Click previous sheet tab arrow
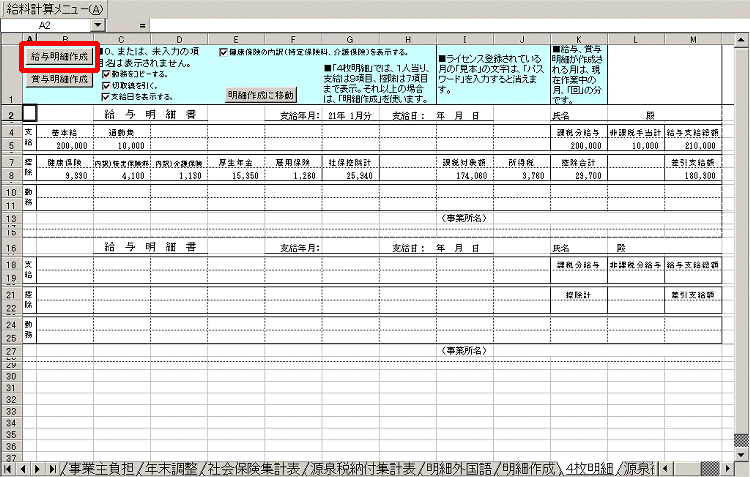750x477 pixels. click(24, 468)
